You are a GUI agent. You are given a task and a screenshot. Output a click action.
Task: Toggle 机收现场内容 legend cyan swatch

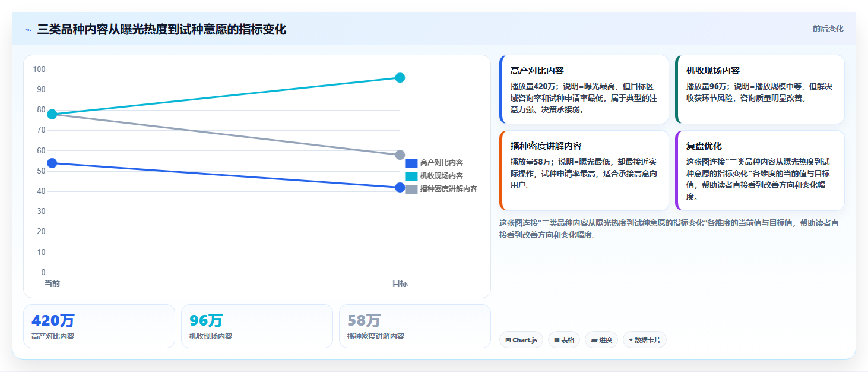click(411, 176)
